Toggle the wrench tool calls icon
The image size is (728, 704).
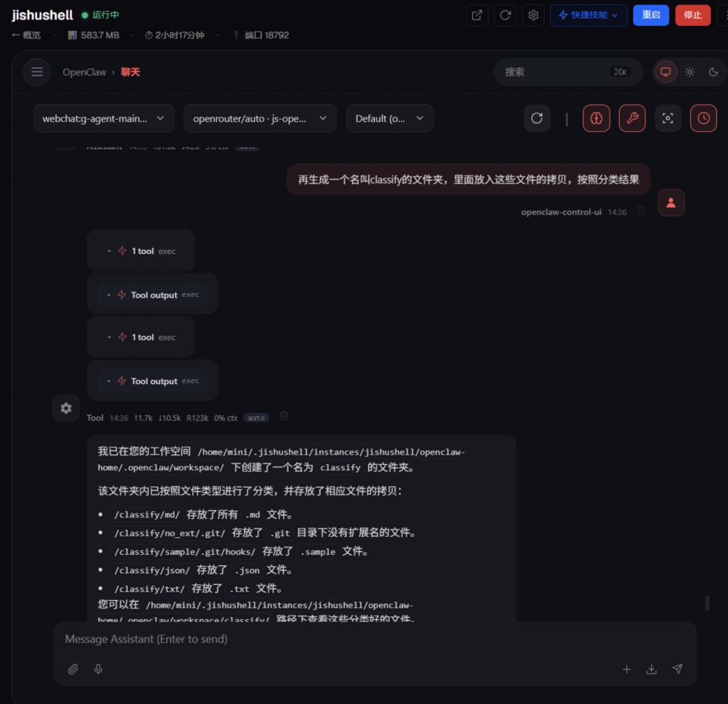[632, 119]
